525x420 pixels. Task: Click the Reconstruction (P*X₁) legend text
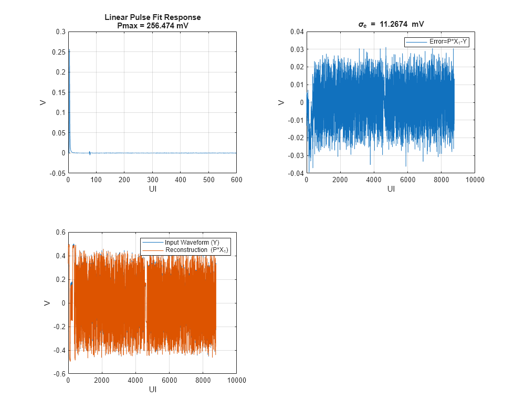(197, 250)
